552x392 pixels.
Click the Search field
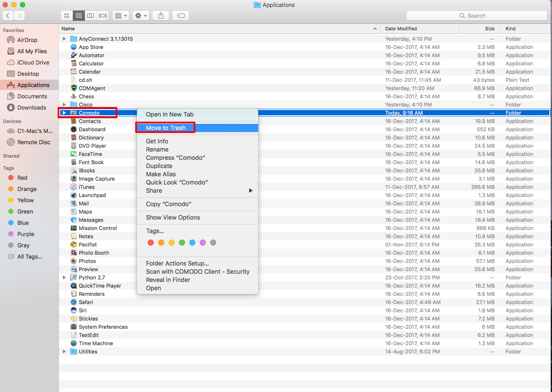(x=476, y=16)
